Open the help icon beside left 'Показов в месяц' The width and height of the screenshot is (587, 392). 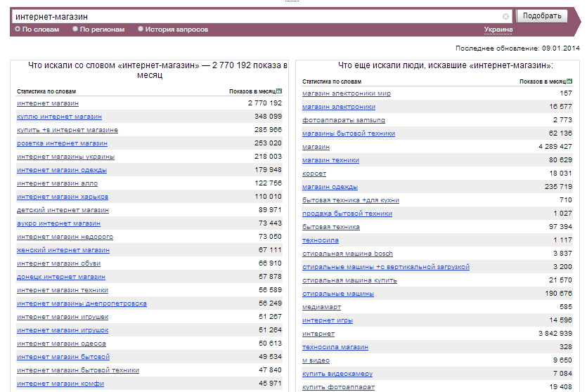279,91
